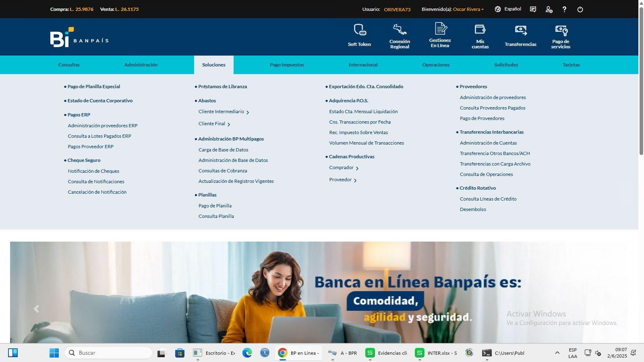Expand the Comprador submenu
The image size is (644, 362).
click(344, 168)
